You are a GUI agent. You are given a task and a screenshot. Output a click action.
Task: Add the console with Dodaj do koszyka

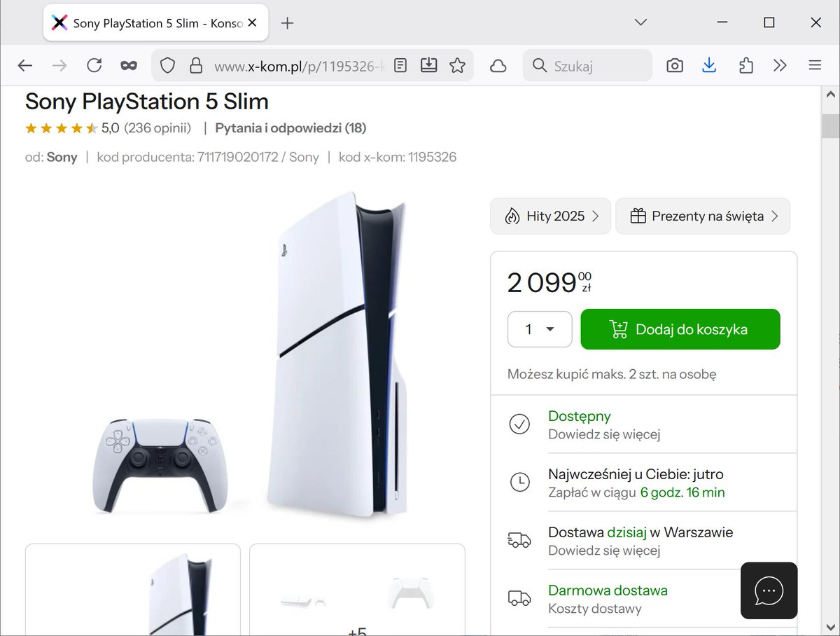pos(680,329)
